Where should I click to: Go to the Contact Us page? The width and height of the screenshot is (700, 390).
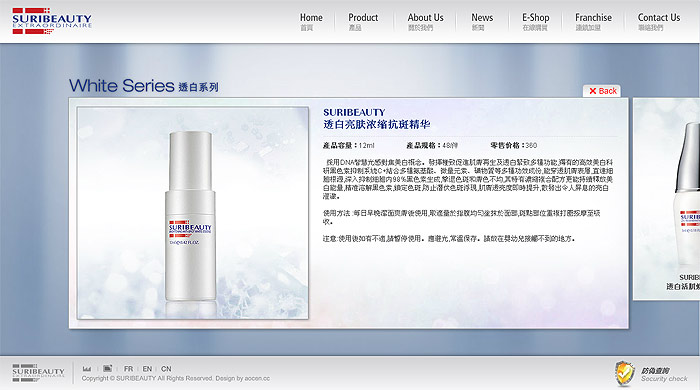659,21
